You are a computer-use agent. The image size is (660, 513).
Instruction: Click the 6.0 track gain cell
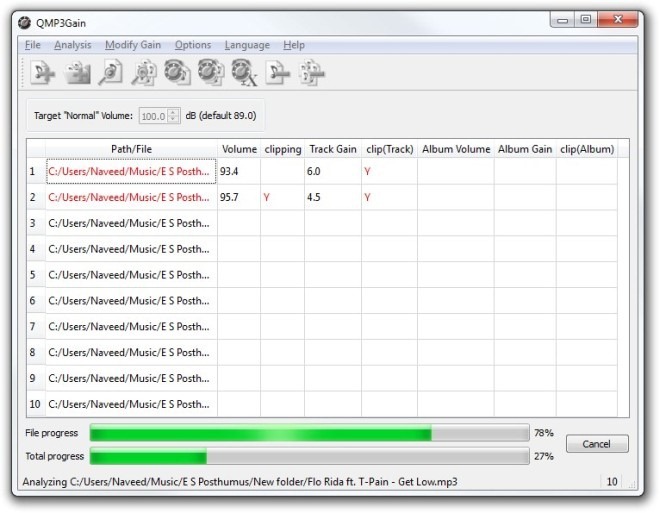[x=333, y=171]
